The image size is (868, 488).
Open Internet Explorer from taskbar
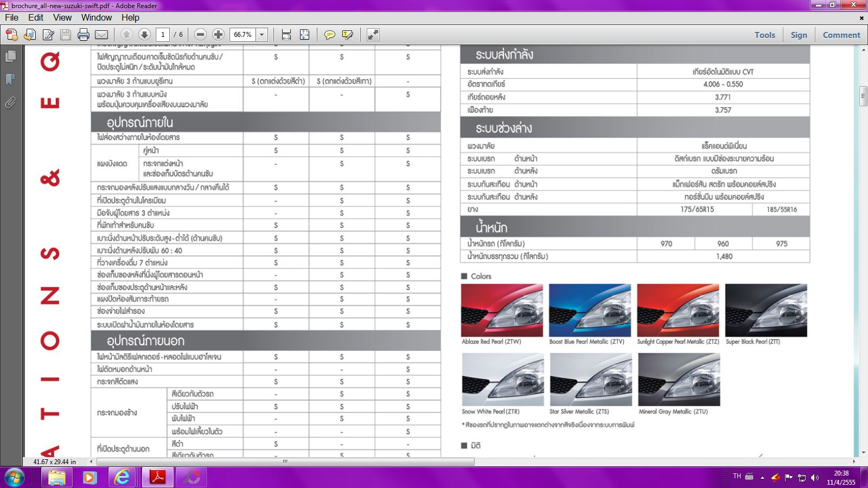click(123, 478)
